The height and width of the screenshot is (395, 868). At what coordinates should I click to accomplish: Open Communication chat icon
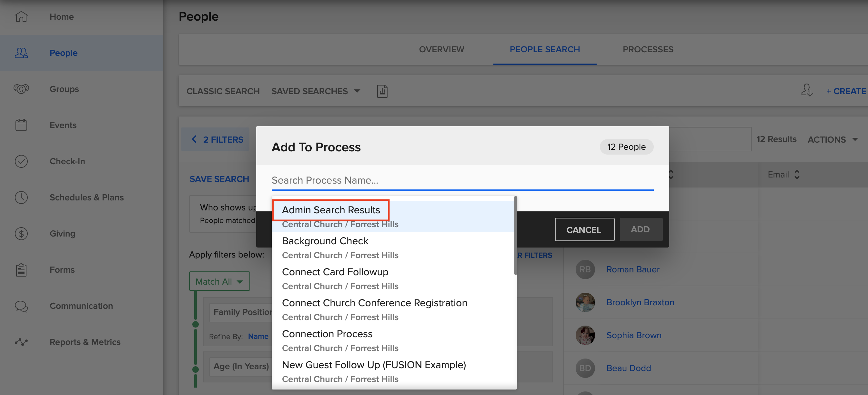click(x=21, y=306)
